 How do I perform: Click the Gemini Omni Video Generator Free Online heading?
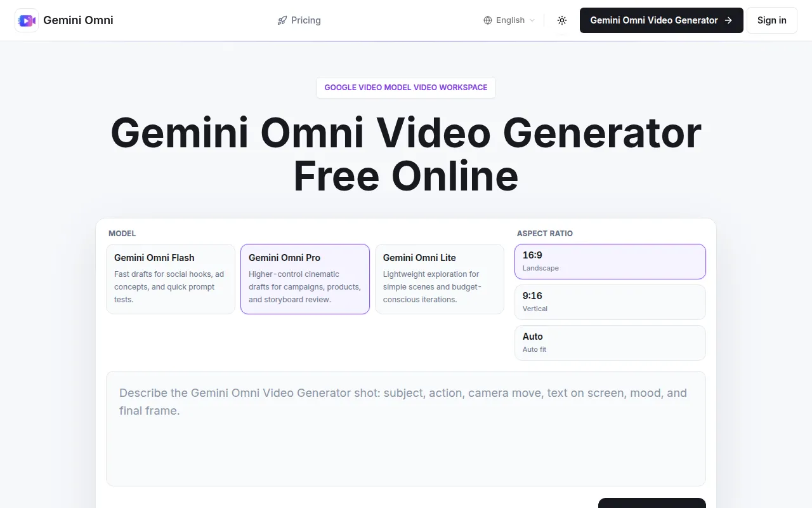[406, 154]
